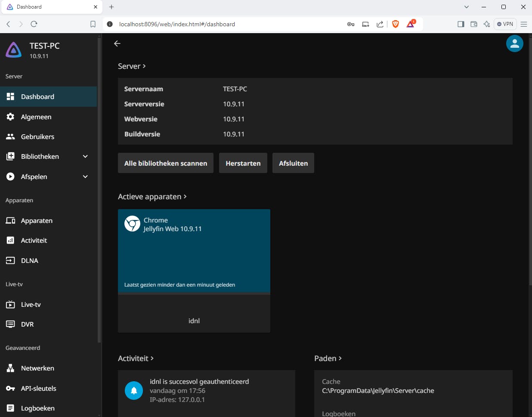Click the back arrow in header
Viewport: 532px width, 417px height.
point(117,43)
